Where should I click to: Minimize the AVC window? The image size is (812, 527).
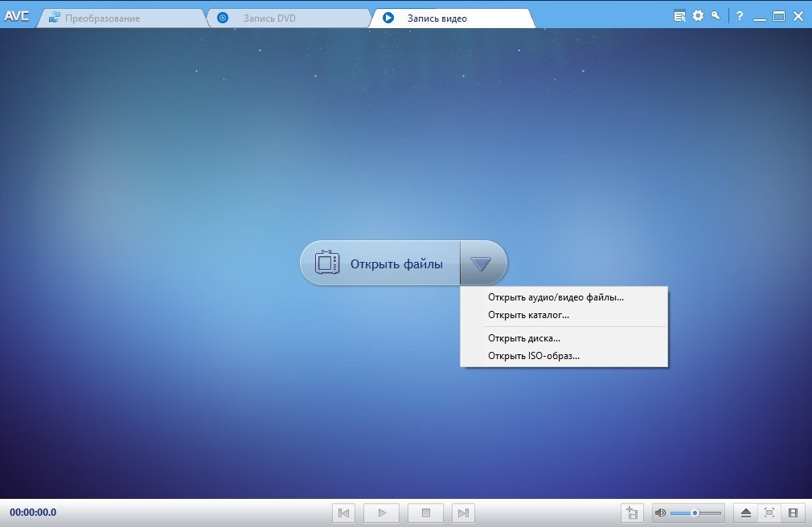click(x=759, y=19)
